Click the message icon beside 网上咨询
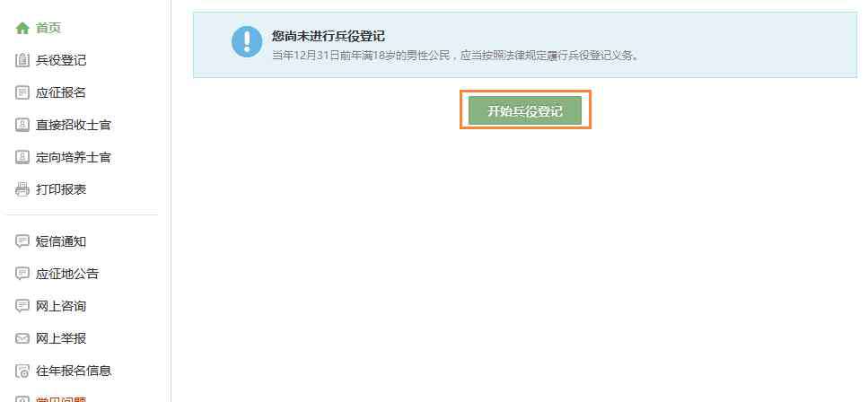Viewport: 868px width, 402px height. pos(22,306)
